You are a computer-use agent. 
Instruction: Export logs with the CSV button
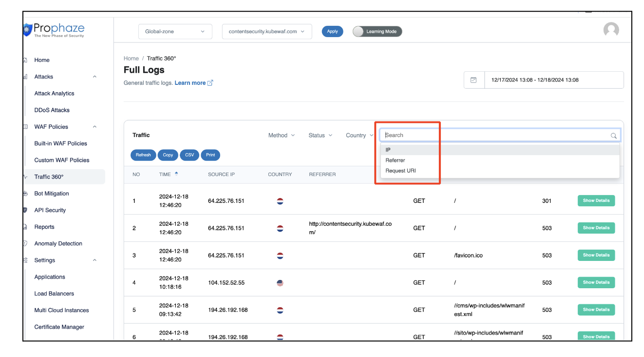click(189, 155)
